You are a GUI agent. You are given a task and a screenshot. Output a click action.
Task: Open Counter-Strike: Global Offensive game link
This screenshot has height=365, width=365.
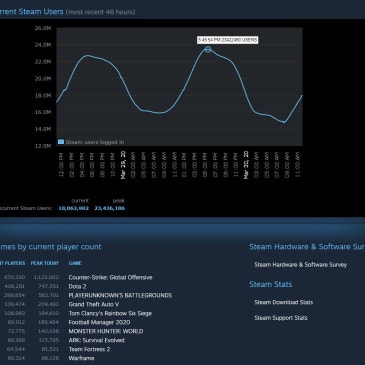(x=110, y=277)
